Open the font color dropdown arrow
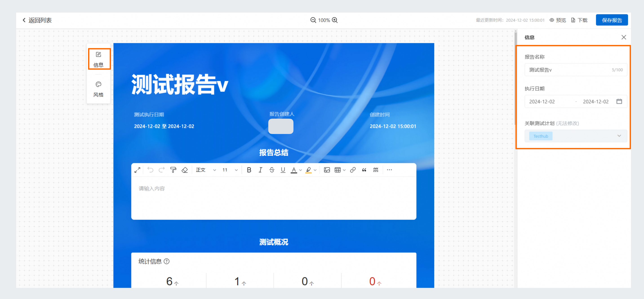Screen dimensions: 644x299 300,170
